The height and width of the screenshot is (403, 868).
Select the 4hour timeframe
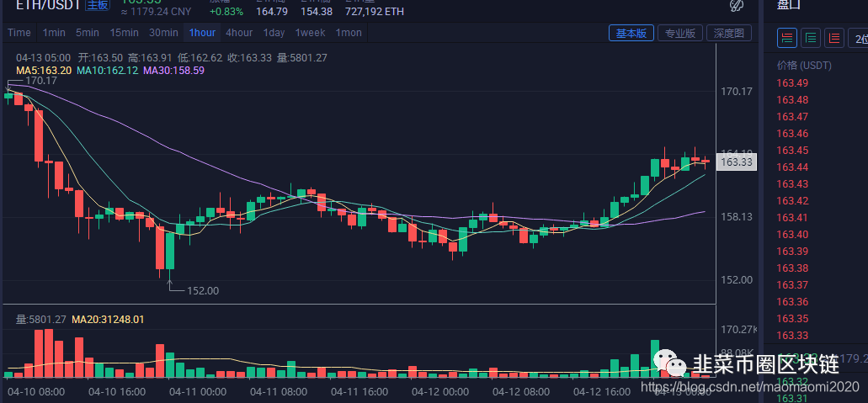click(239, 33)
